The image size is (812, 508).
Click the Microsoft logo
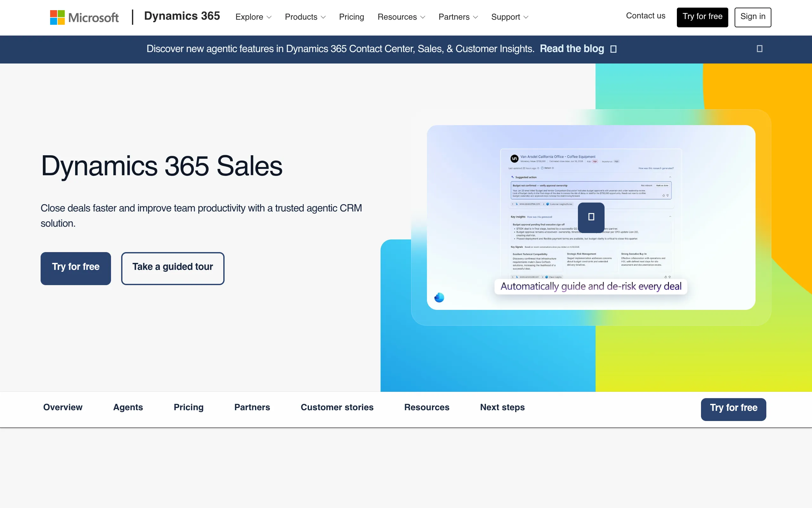pyautogui.click(x=84, y=17)
